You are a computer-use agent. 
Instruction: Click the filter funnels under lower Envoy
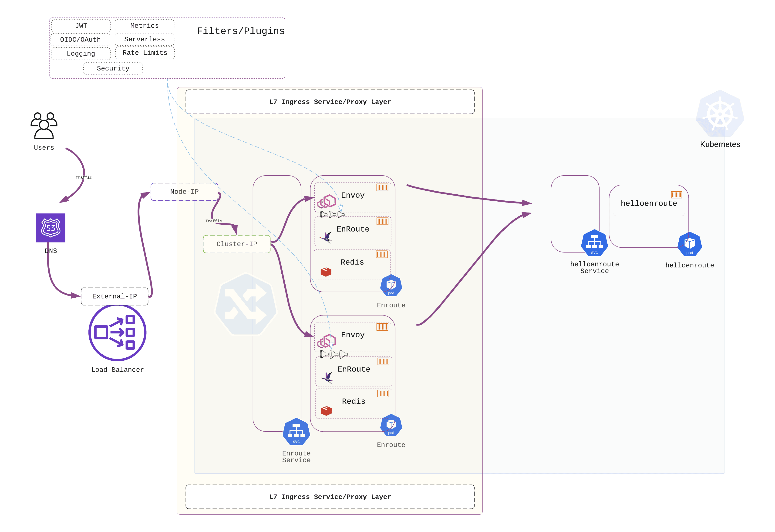[334, 354]
